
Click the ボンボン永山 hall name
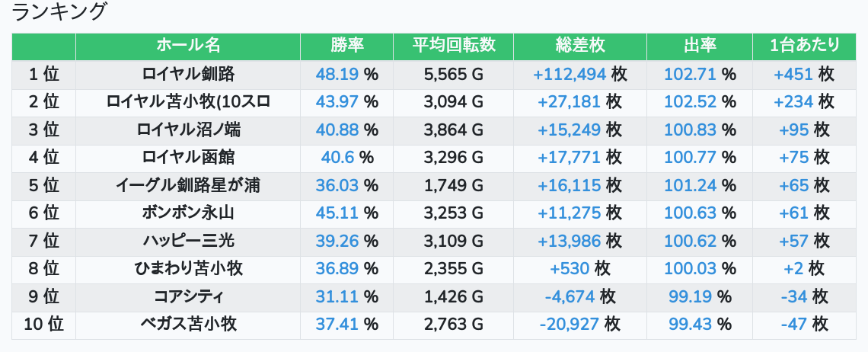click(x=188, y=213)
